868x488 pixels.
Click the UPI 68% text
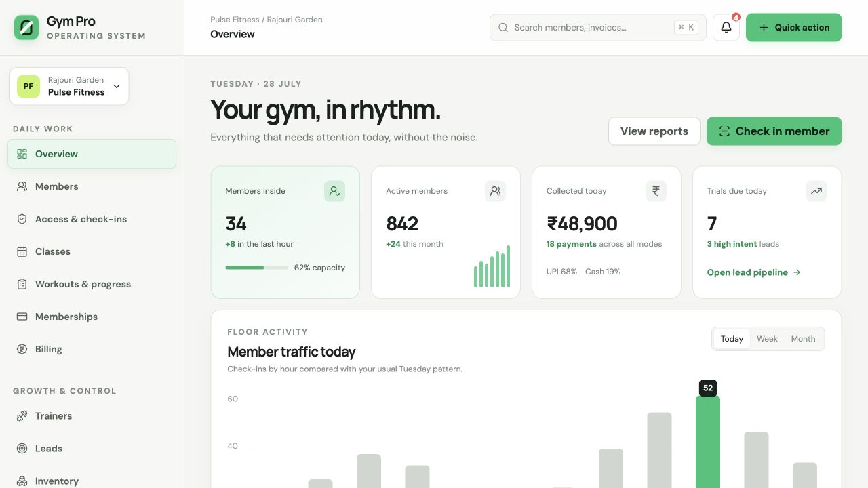pyautogui.click(x=561, y=272)
